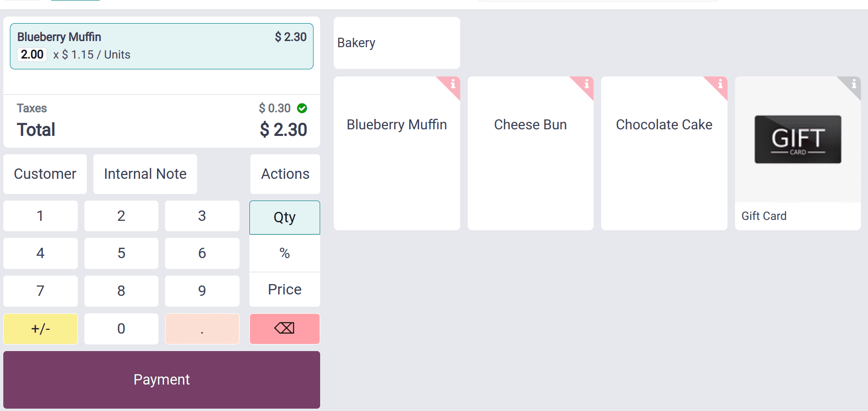Add an Internal Note
868x411 pixels.
[145, 174]
